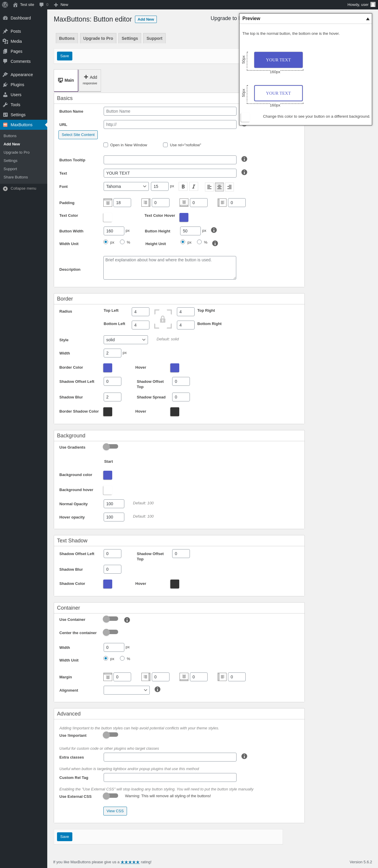Open the Settings tab
Image resolution: width=378 pixels, height=868 pixels.
(130, 38)
